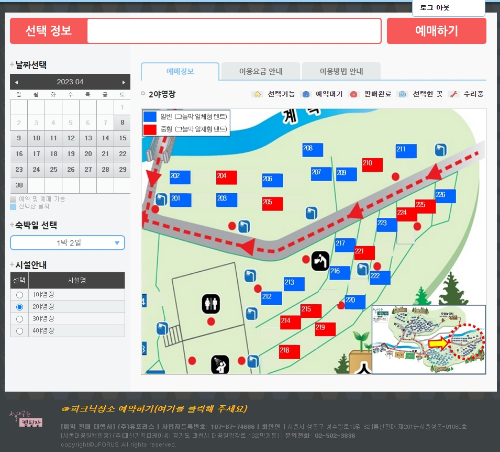Select campsite 211
Image resolution: width=500 pixels, height=452 pixels.
tap(406, 151)
